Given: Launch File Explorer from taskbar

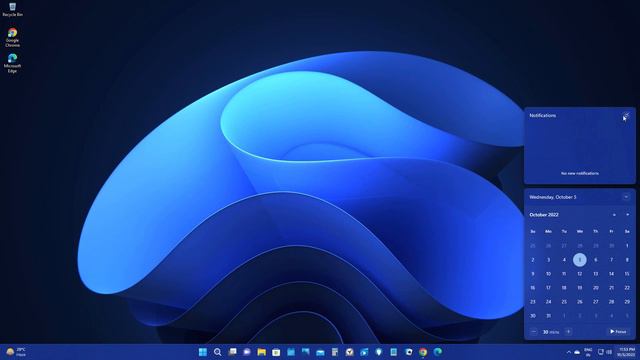Looking at the screenshot, I should click(x=262, y=352).
